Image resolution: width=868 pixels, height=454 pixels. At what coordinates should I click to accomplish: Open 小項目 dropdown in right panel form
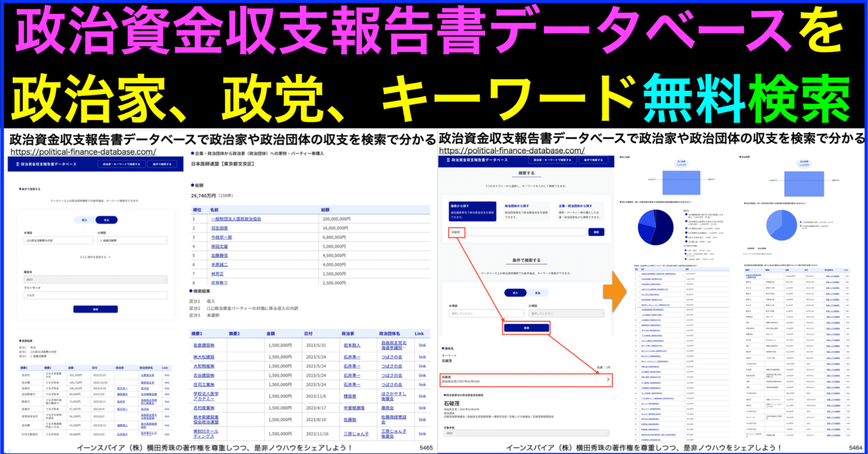pos(566,313)
